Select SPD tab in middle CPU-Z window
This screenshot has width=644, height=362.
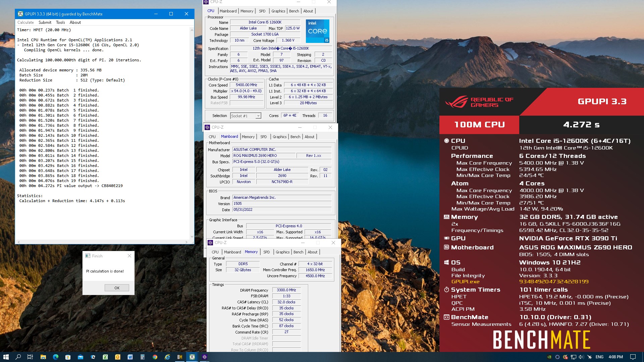264,137
